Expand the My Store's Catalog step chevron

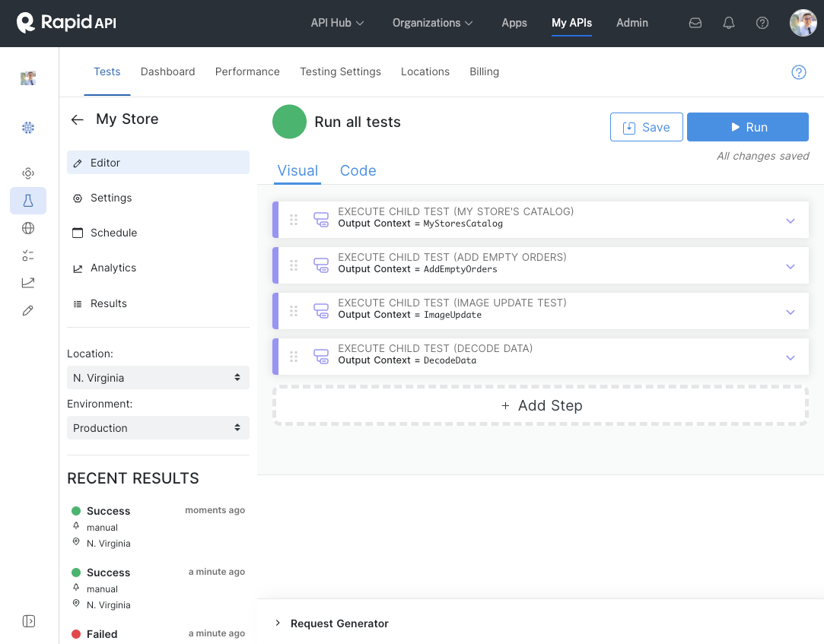coord(791,220)
